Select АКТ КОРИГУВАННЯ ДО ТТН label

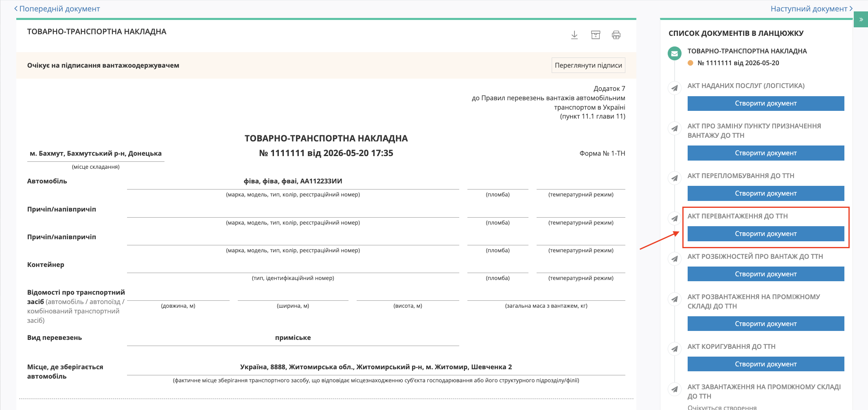(732, 346)
